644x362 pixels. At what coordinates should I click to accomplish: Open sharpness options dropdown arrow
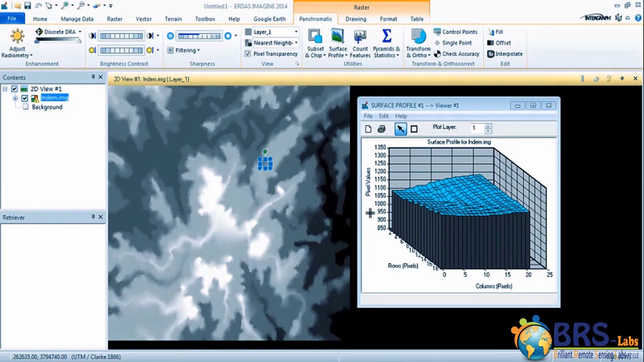(235, 36)
